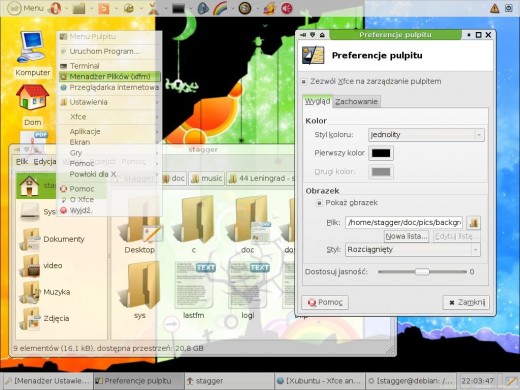This screenshot has height=390, width=520.
Task: Switch to the Zachowanie tab
Action: 356,102
